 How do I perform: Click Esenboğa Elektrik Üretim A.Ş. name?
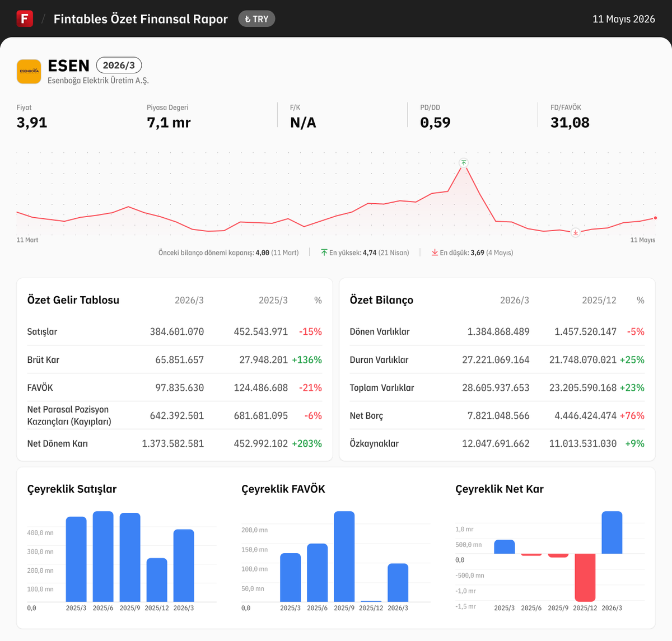click(x=99, y=81)
